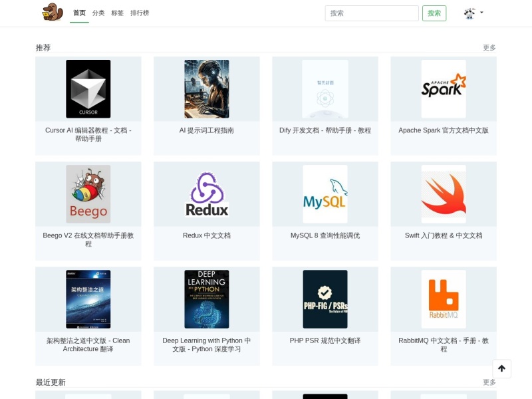Open the PHP-FIG / PSRs cover
This screenshot has width=532, height=399.
click(325, 299)
